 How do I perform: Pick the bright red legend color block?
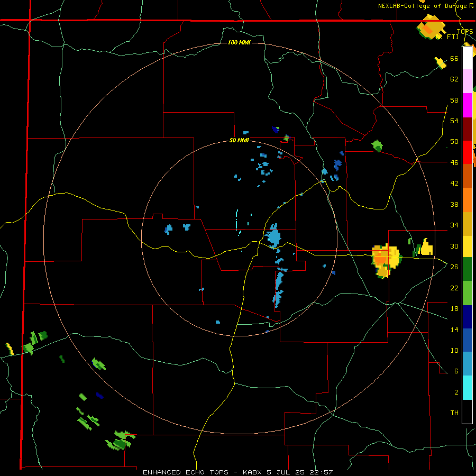pyautogui.click(x=467, y=152)
